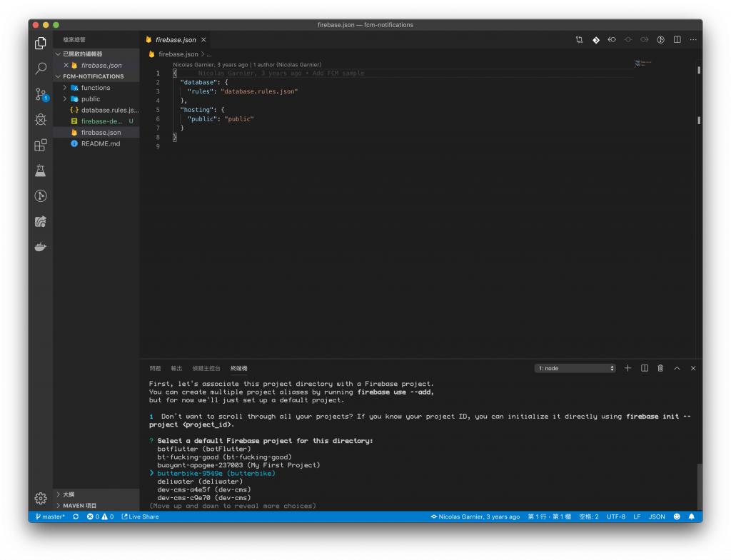Click Live Share in status bar
The height and width of the screenshot is (560, 731).
pyautogui.click(x=141, y=516)
